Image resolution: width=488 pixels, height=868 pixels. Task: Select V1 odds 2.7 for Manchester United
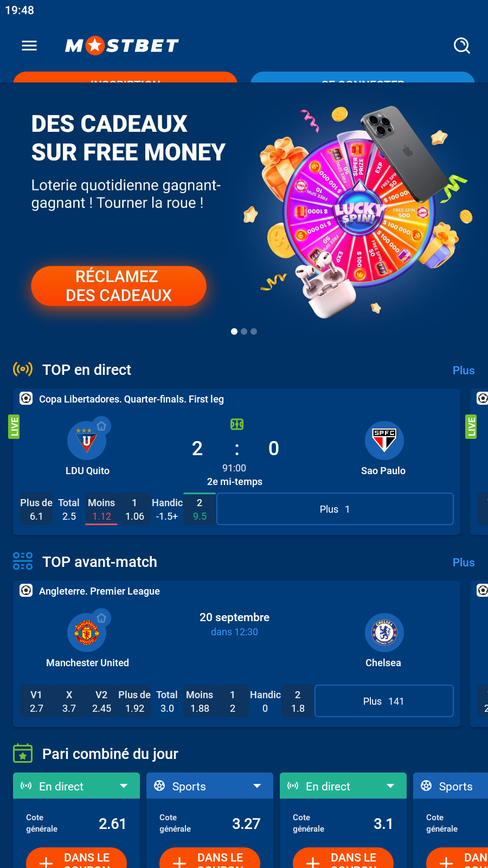tap(36, 701)
